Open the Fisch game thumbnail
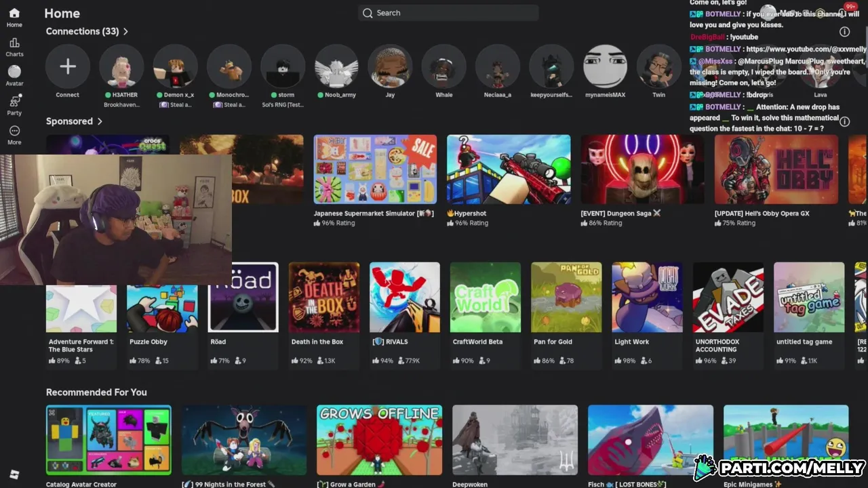 click(650, 440)
